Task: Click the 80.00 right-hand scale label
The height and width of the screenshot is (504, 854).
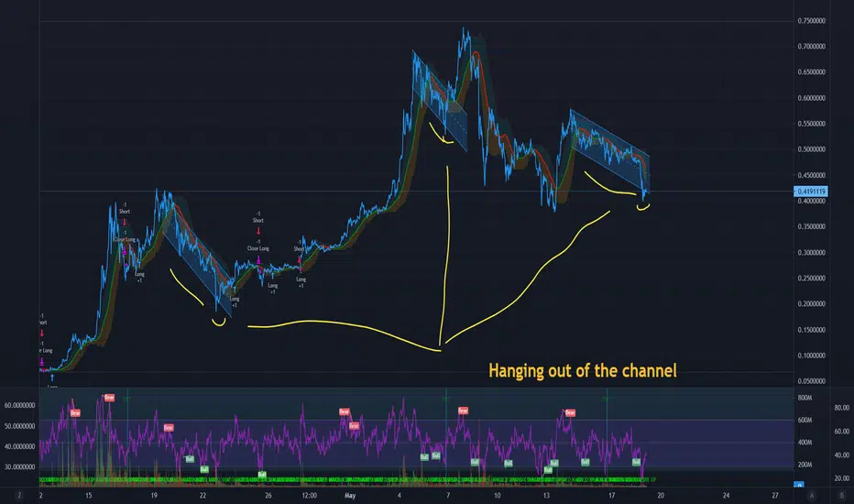Action: (841, 408)
